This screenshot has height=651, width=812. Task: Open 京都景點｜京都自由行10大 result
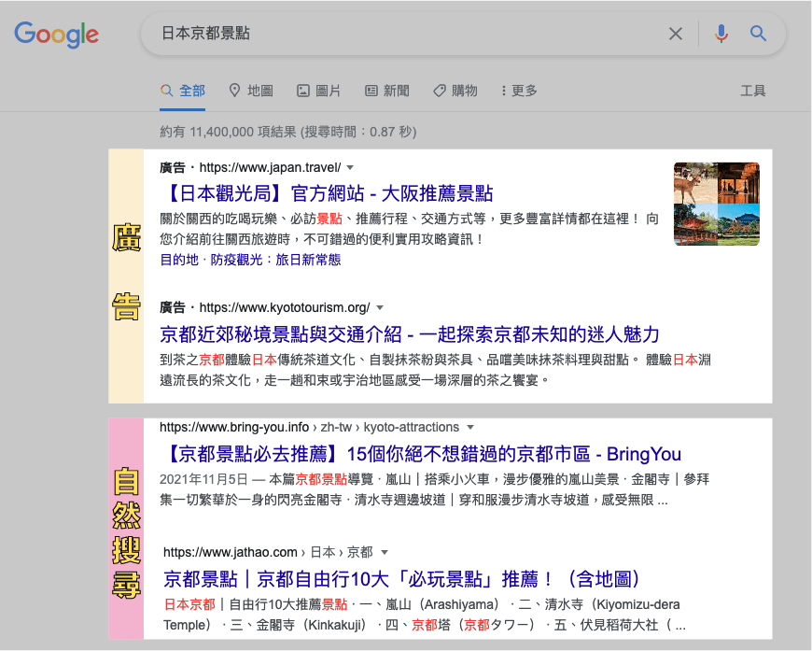402,579
